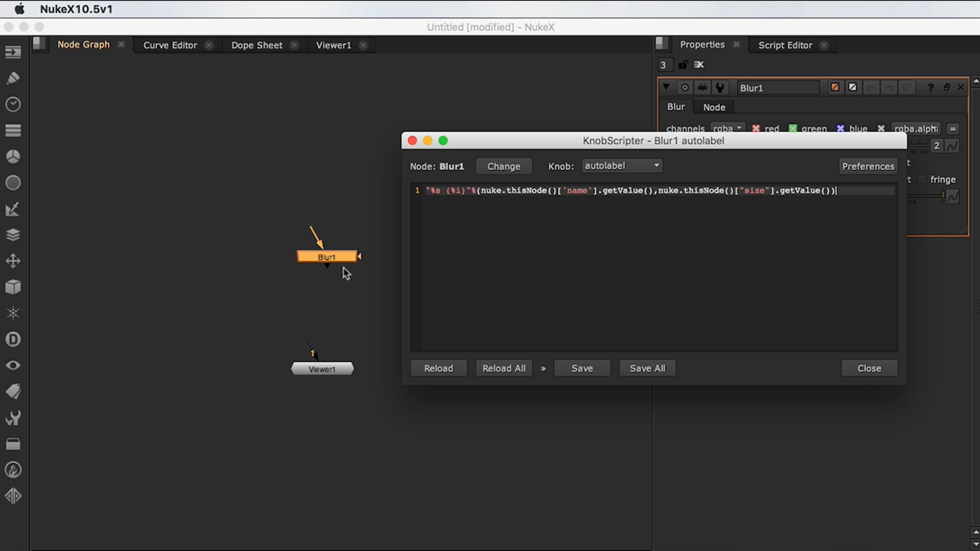The image size is (980, 551).
Task: Open the FurnaceCore nodes flame icon
Action: (13, 470)
